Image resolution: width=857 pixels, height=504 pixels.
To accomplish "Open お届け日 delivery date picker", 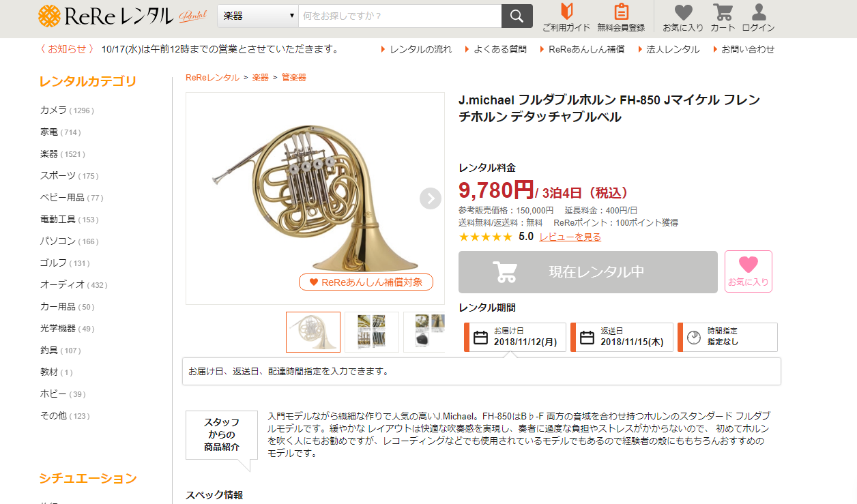I will pyautogui.click(x=515, y=337).
